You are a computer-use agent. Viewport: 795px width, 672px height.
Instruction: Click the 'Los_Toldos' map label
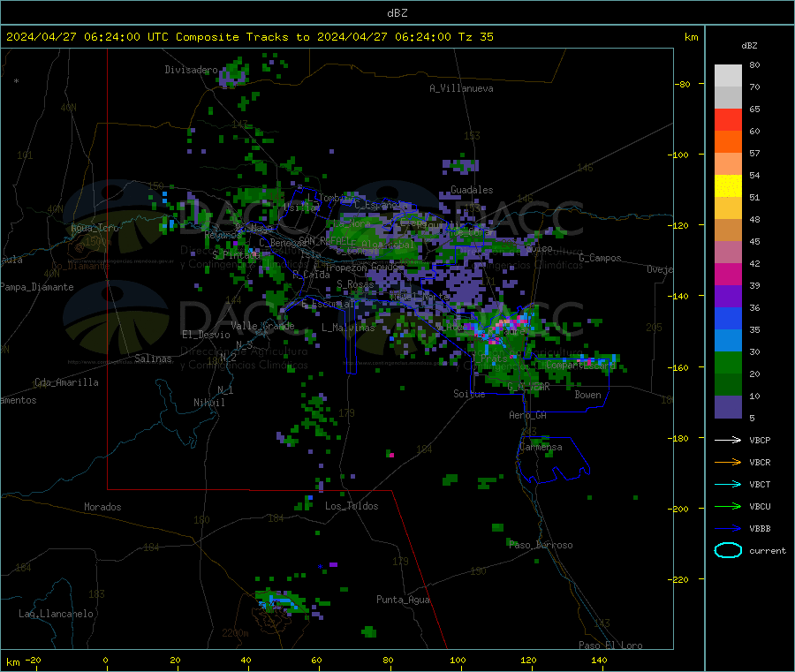pyautogui.click(x=352, y=506)
